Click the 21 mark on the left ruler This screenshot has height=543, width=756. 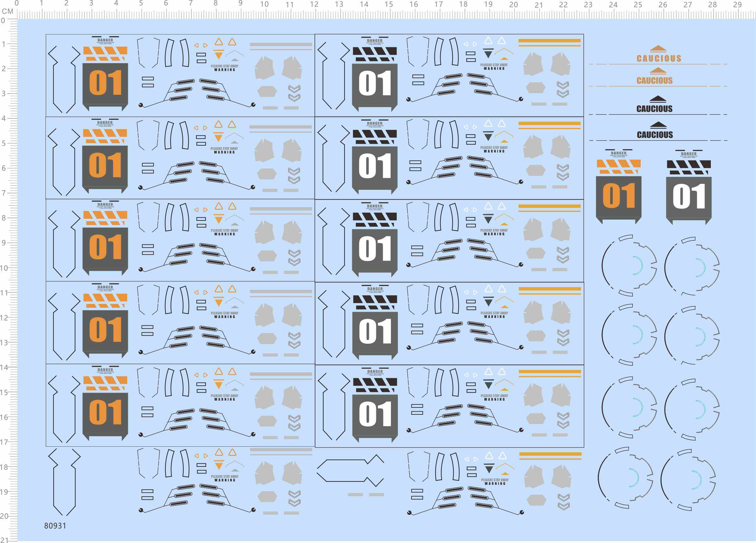(x=4, y=540)
